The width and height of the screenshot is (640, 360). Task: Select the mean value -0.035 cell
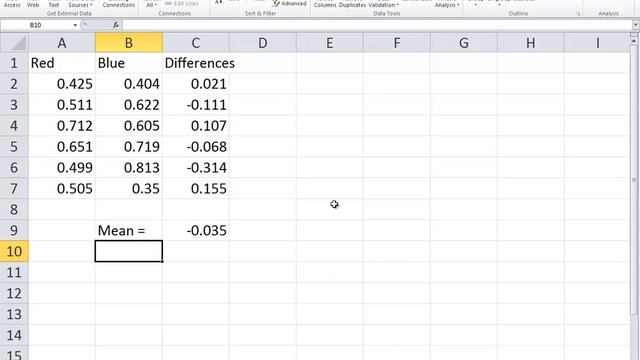[196, 230]
